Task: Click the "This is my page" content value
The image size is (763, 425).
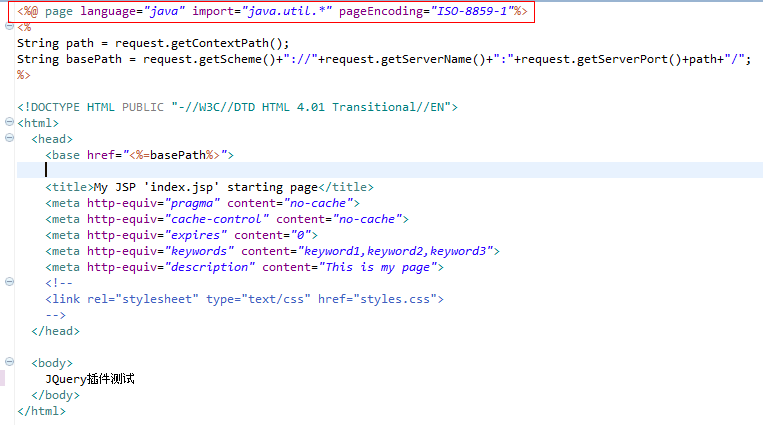Action: point(377,267)
